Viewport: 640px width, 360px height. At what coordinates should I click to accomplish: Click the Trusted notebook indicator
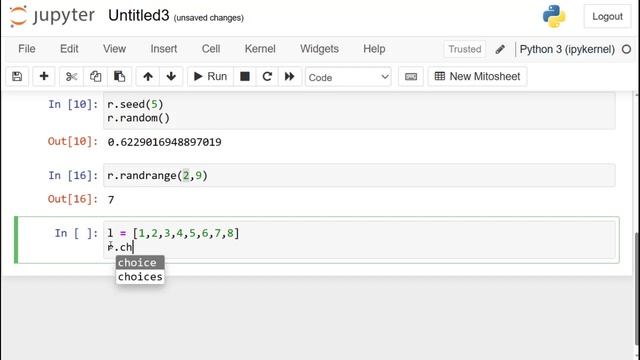pos(464,49)
